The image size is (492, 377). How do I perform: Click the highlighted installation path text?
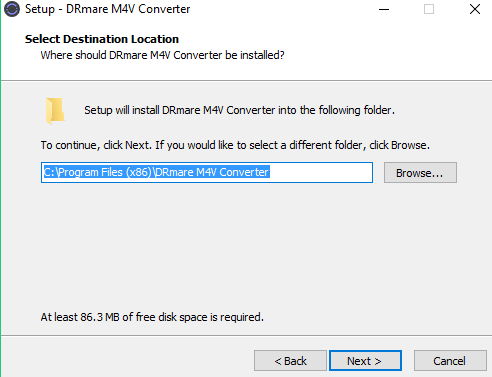156,172
